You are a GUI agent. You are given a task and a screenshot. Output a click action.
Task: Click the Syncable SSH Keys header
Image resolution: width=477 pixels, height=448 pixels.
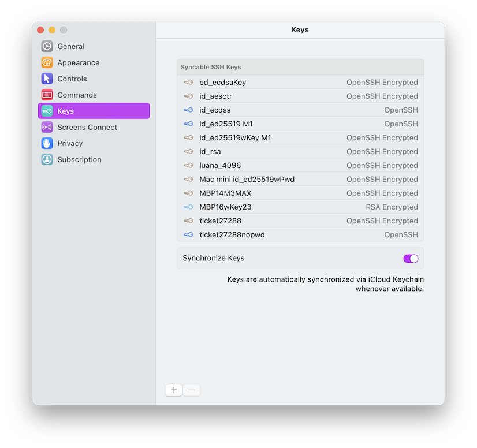click(211, 67)
